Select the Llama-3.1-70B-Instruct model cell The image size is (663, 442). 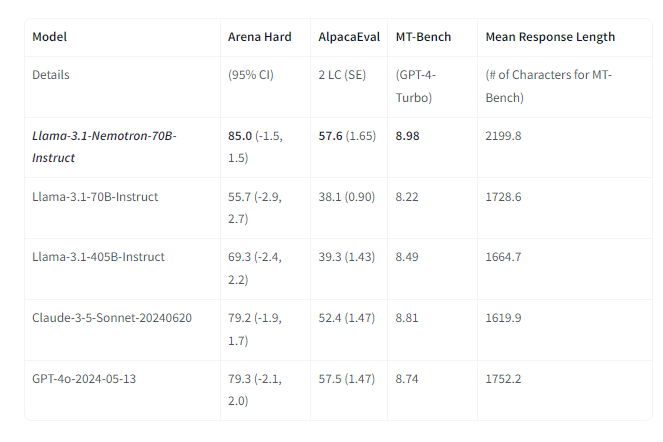tap(95, 197)
